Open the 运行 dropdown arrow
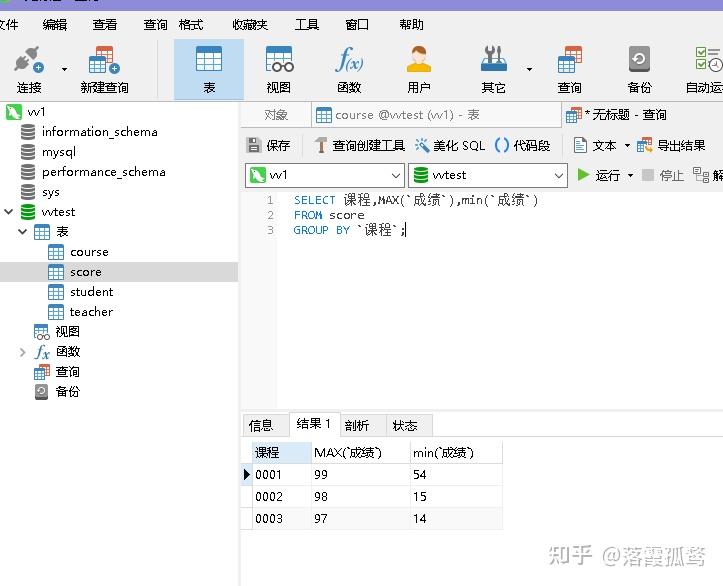The width and height of the screenshot is (723, 586). [630, 176]
